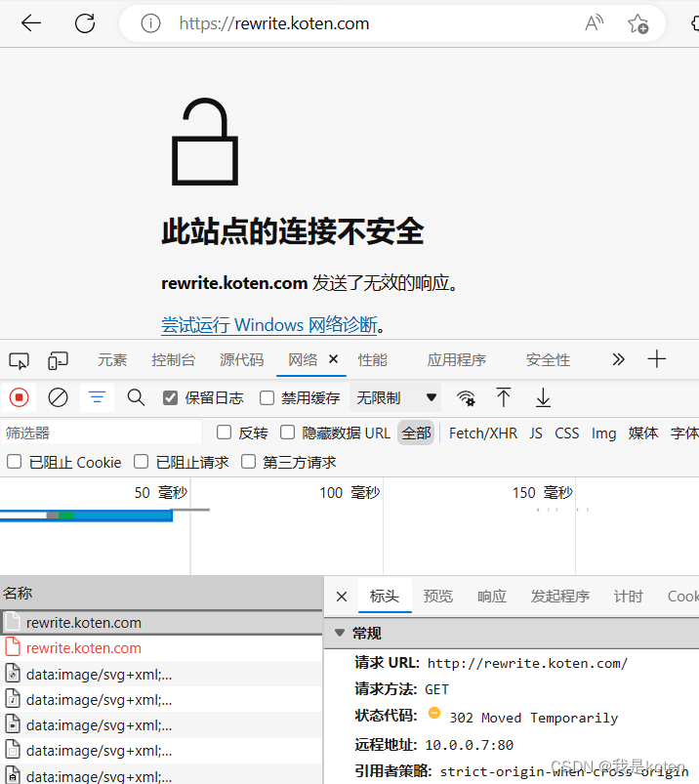Check third-party requests checkbox

pyautogui.click(x=249, y=462)
